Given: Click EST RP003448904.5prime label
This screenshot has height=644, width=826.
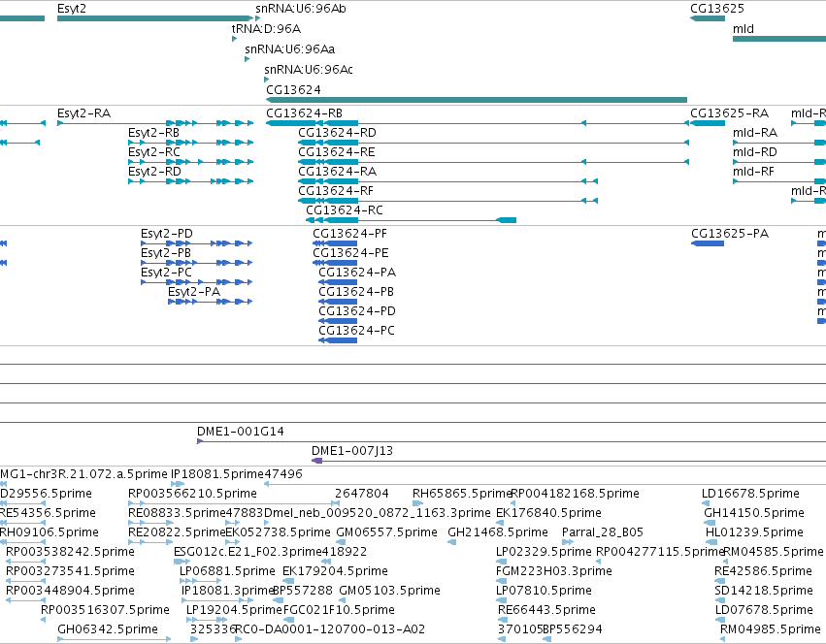Looking at the screenshot, I should click(70, 591).
